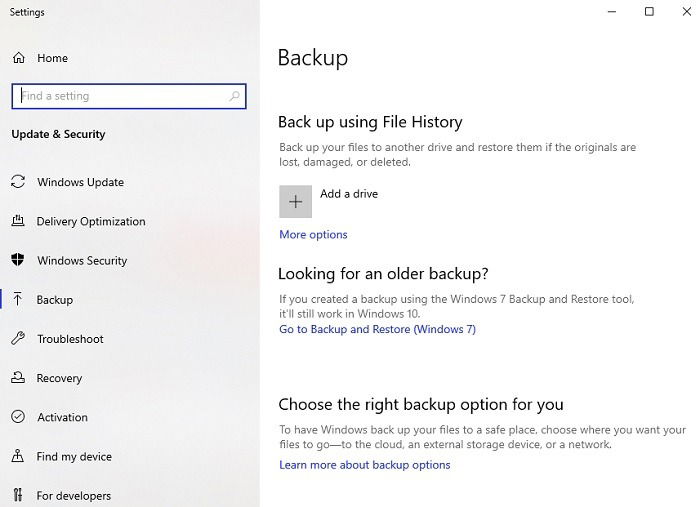The image size is (700, 507).
Task: Click the Home house icon
Action: click(x=19, y=58)
